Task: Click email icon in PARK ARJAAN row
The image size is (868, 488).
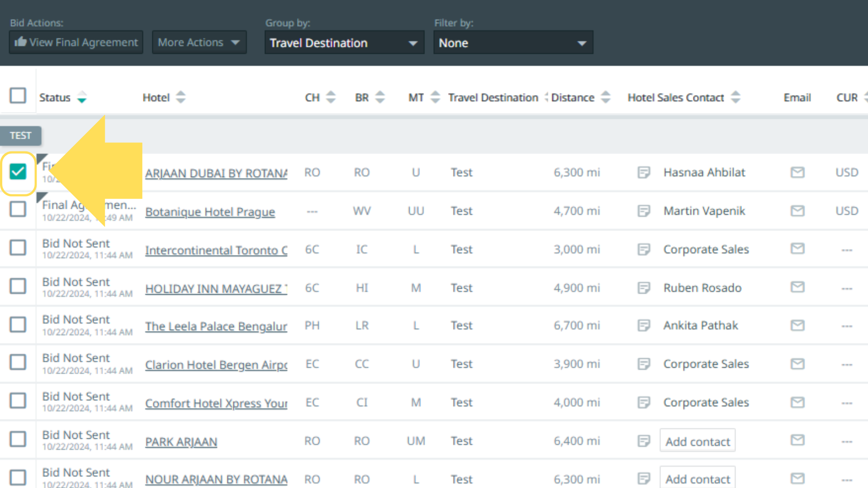Action: coord(797,440)
